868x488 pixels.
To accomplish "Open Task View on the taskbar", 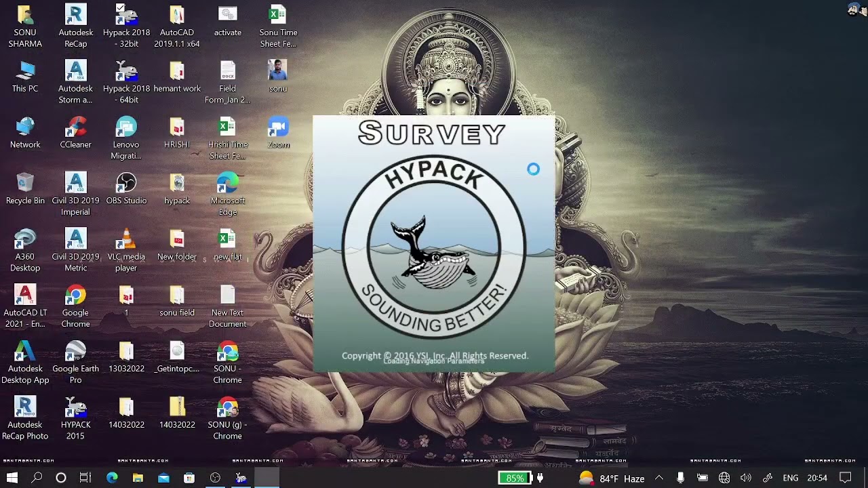I will [x=85, y=478].
